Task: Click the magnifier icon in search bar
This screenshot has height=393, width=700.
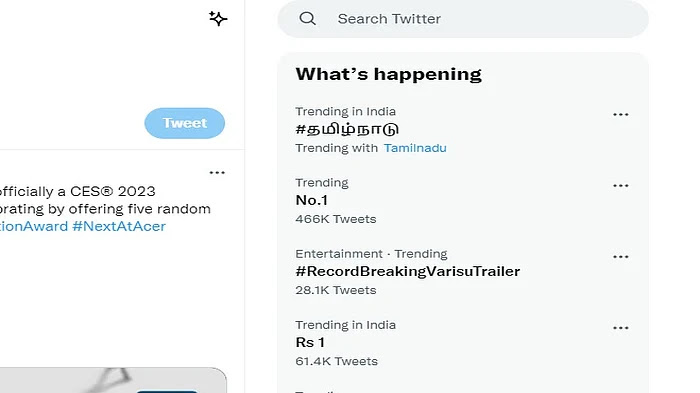Action: 307,18
